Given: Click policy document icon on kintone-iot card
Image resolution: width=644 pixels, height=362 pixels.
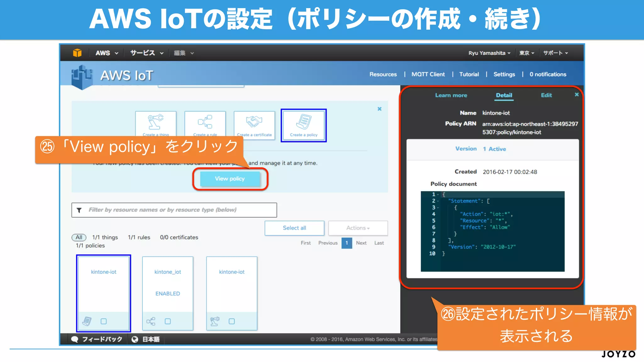Looking at the screenshot, I should (87, 321).
